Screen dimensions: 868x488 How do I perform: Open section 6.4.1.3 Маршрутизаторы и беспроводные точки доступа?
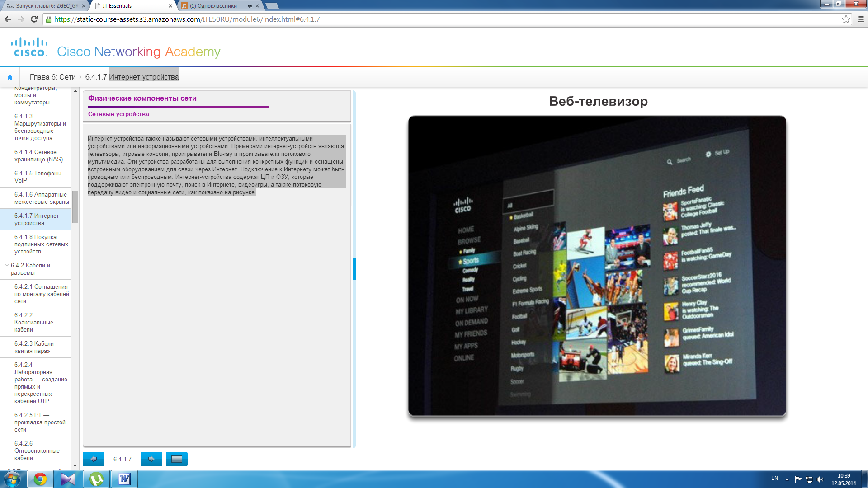pos(36,127)
